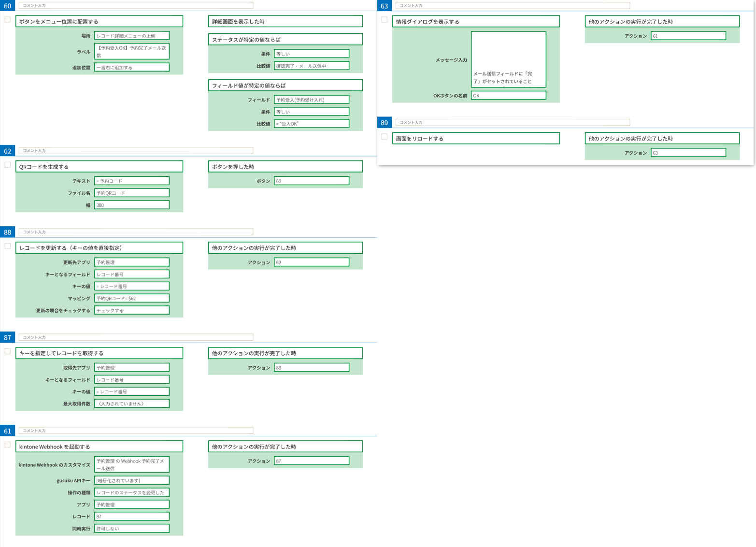Click the blue number badge 87

(x=8, y=337)
